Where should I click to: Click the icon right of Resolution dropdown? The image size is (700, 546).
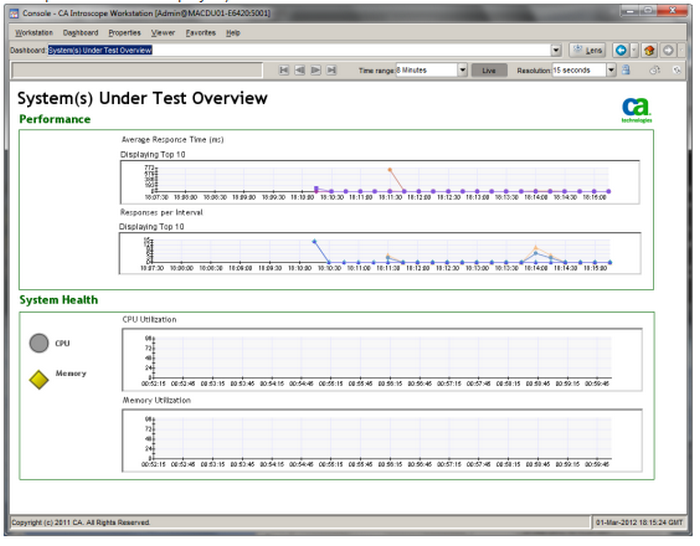tap(626, 71)
